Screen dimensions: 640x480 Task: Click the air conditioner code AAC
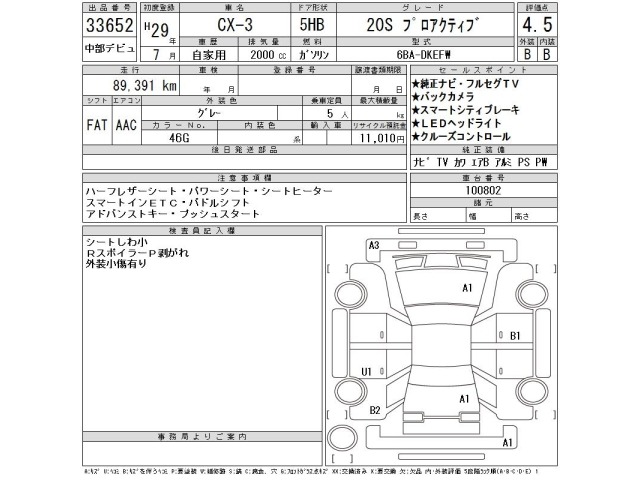(126, 125)
